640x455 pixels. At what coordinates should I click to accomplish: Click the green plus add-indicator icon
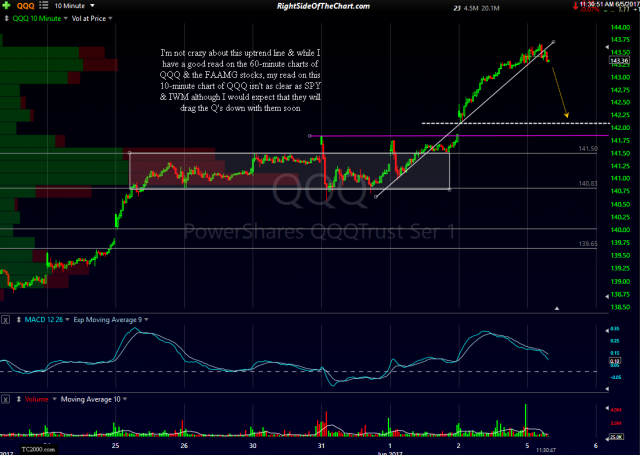coord(7,6)
